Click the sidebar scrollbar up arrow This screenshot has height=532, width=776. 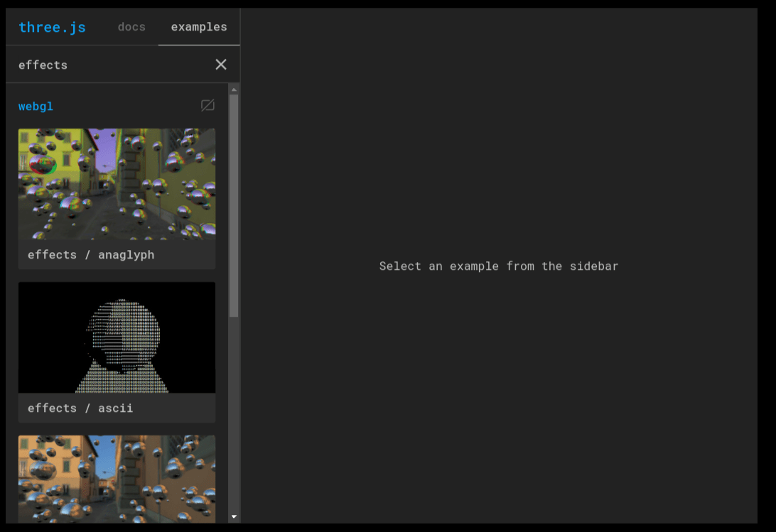[x=234, y=89]
